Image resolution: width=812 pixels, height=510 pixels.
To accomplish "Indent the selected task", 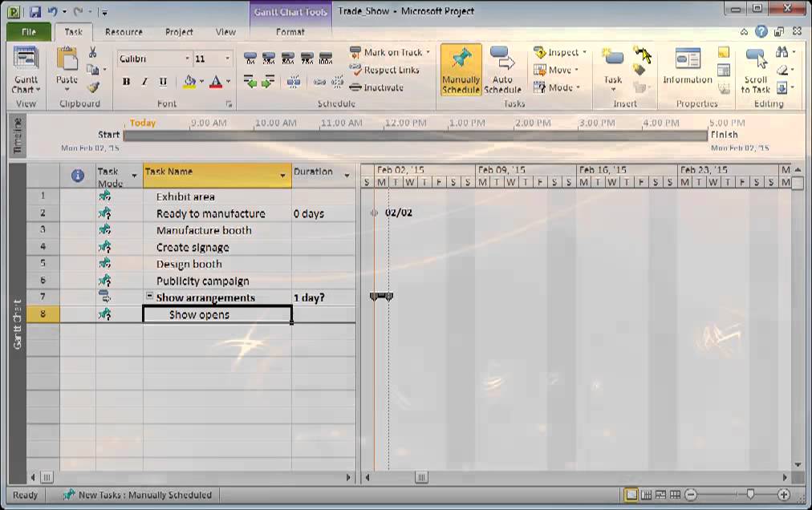I will tap(268, 82).
